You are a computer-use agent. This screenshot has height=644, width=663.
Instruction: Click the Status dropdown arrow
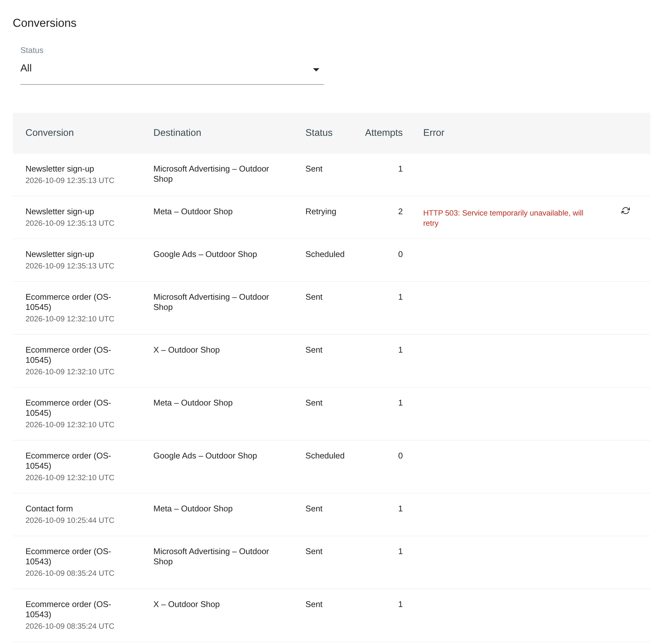(x=316, y=70)
